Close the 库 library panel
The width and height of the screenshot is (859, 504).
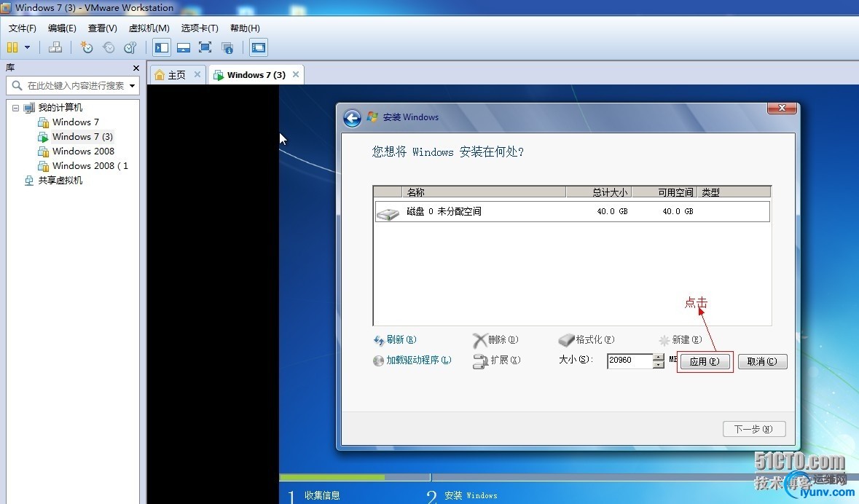click(x=136, y=68)
